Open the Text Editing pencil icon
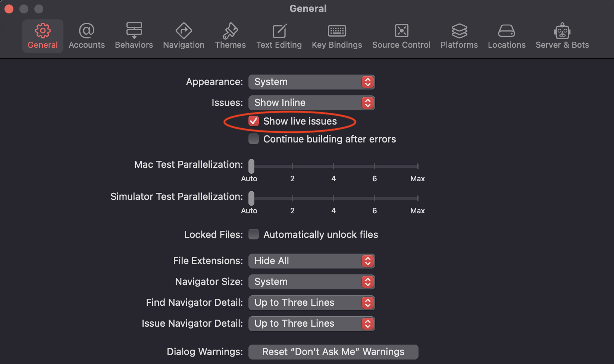This screenshot has width=614, height=364. tap(279, 31)
